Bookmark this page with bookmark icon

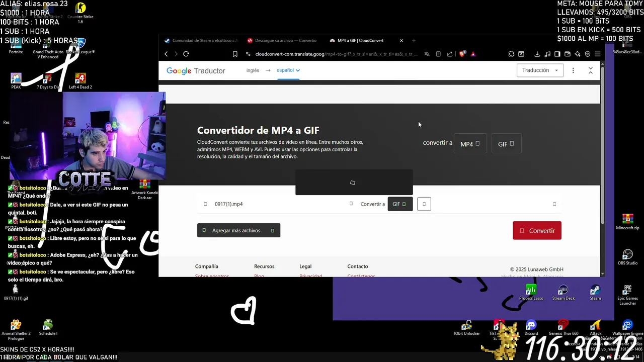(x=235, y=54)
